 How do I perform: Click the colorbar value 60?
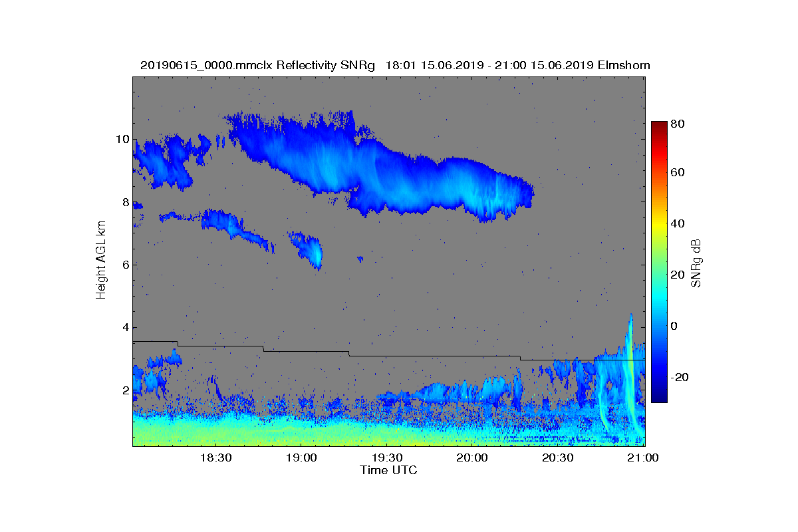tap(678, 173)
